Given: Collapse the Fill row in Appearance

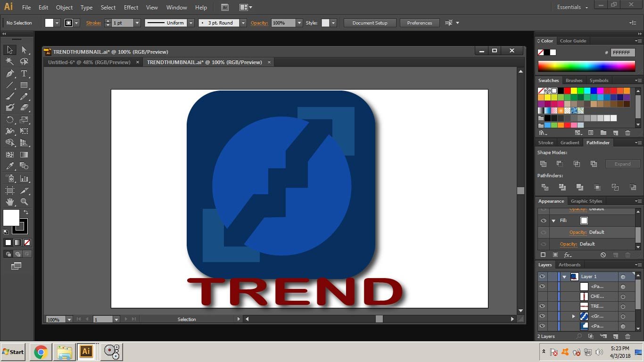Looking at the screenshot, I should (x=553, y=221).
